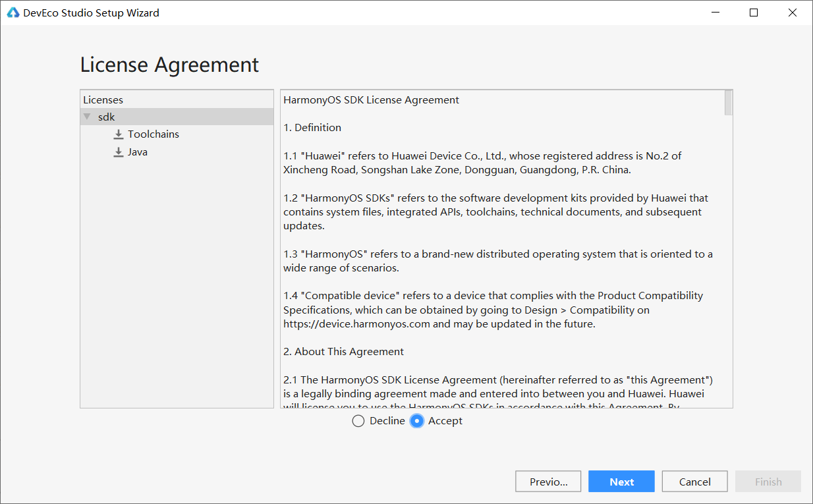Collapse the sdk node using its triangle

[87, 117]
